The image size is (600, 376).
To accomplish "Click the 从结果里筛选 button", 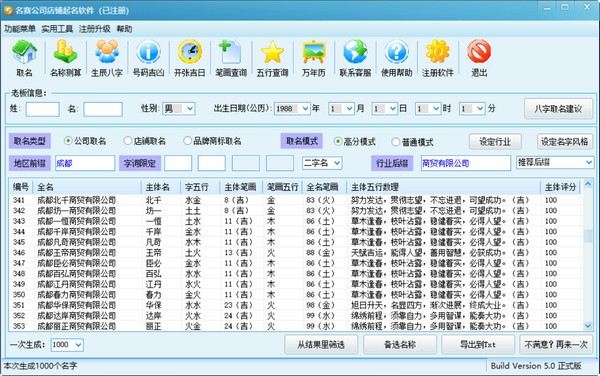I will coord(321,345).
